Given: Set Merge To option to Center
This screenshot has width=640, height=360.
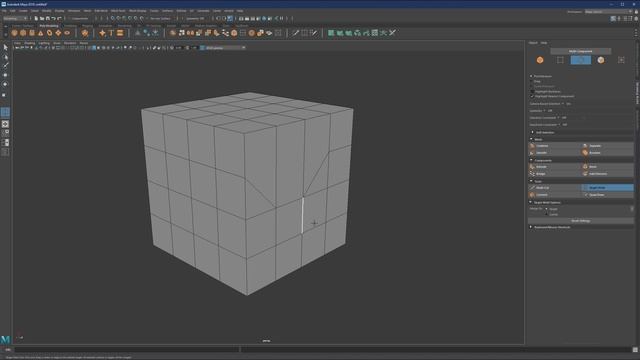Looking at the screenshot, I should [x=547, y=214].
